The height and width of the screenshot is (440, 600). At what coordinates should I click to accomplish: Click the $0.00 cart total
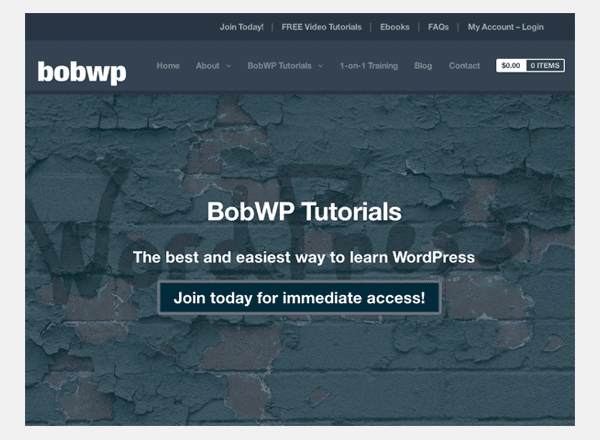[x=511, y=65]
